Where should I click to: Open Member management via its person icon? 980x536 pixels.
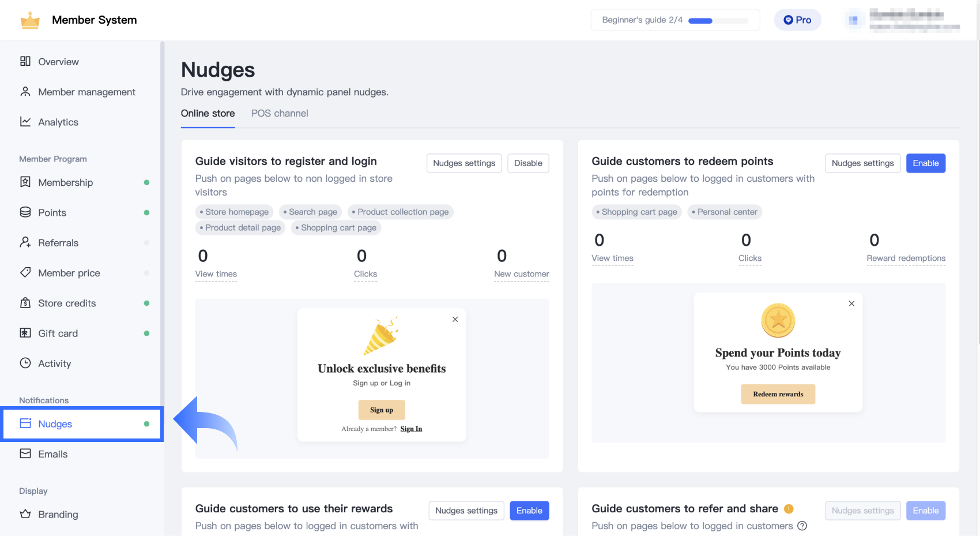(25, 92)
